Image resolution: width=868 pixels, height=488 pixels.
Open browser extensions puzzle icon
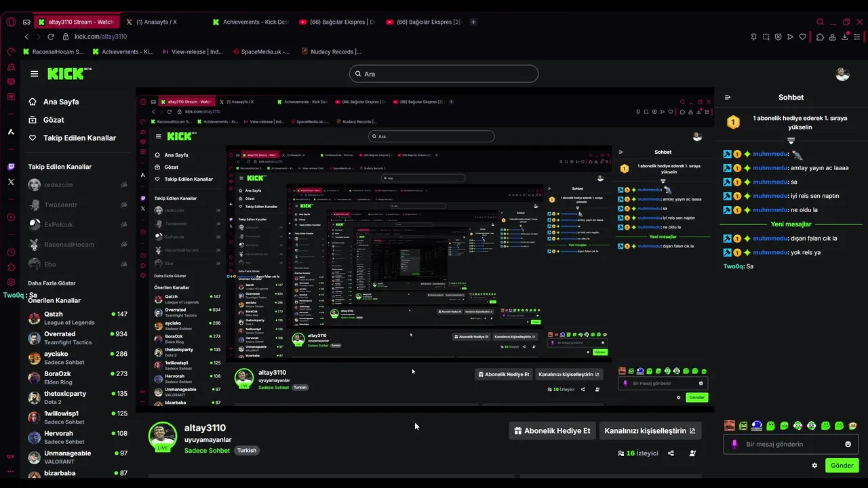tap(820, 37)
